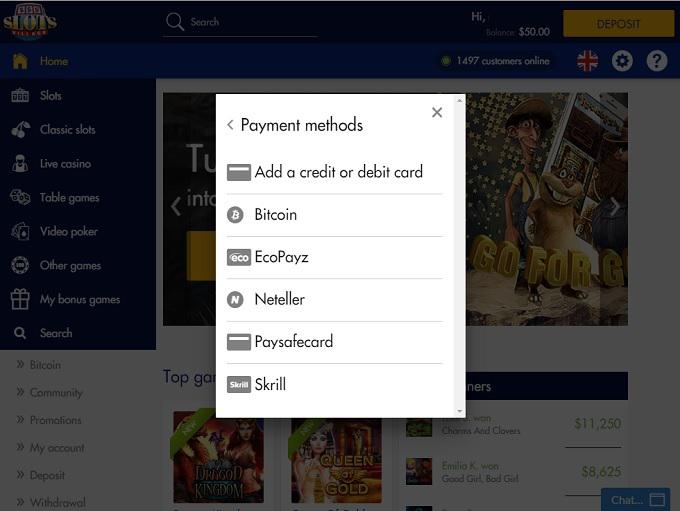Open the Promotions sidebar link
Screen dimensions: 680x511
point(56,420)
